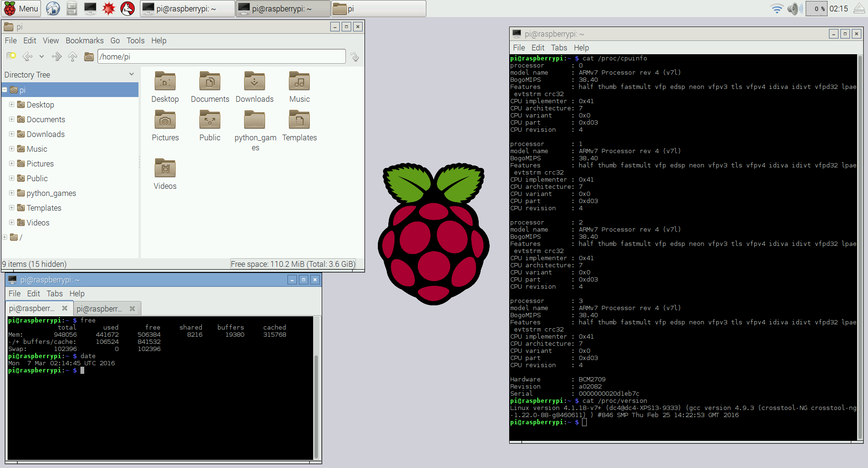Expand the Downloads tree node
The width and height of the screenshot is (868, 468).
11,134
